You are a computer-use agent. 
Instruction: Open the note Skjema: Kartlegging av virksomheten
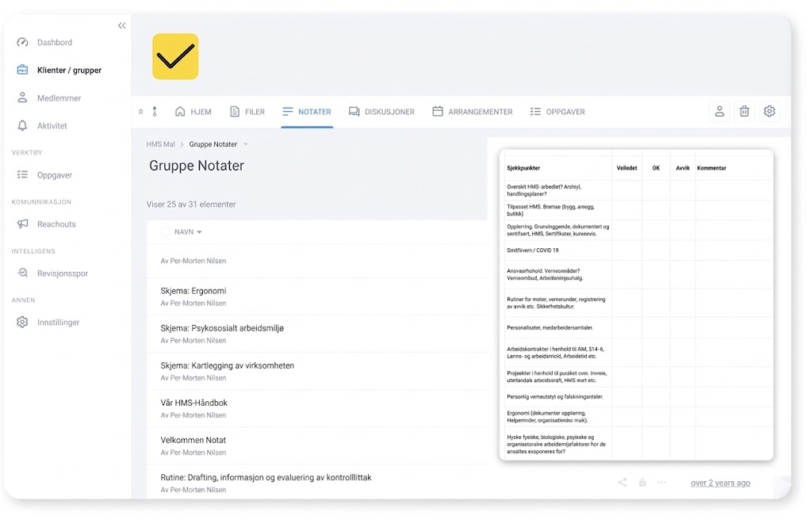click(x=227, y=365)
